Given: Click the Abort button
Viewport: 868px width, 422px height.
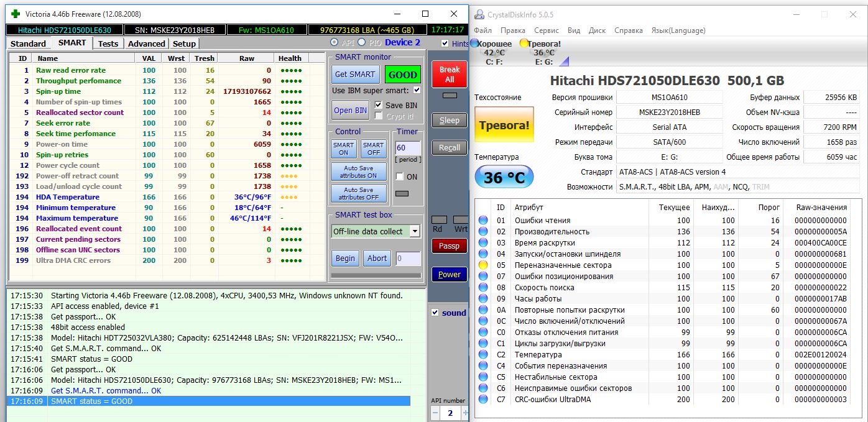Looking at the screenshot, I should [377, 259].
